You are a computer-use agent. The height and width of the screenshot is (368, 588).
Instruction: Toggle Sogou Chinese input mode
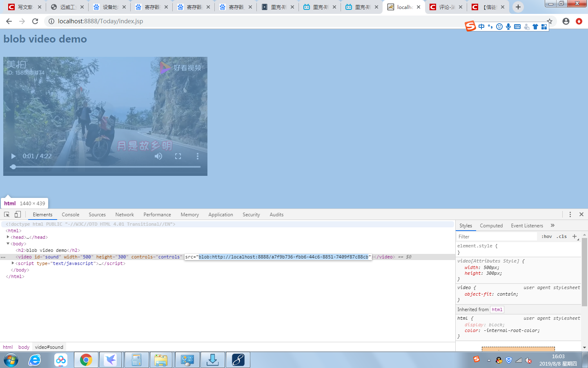481,27
